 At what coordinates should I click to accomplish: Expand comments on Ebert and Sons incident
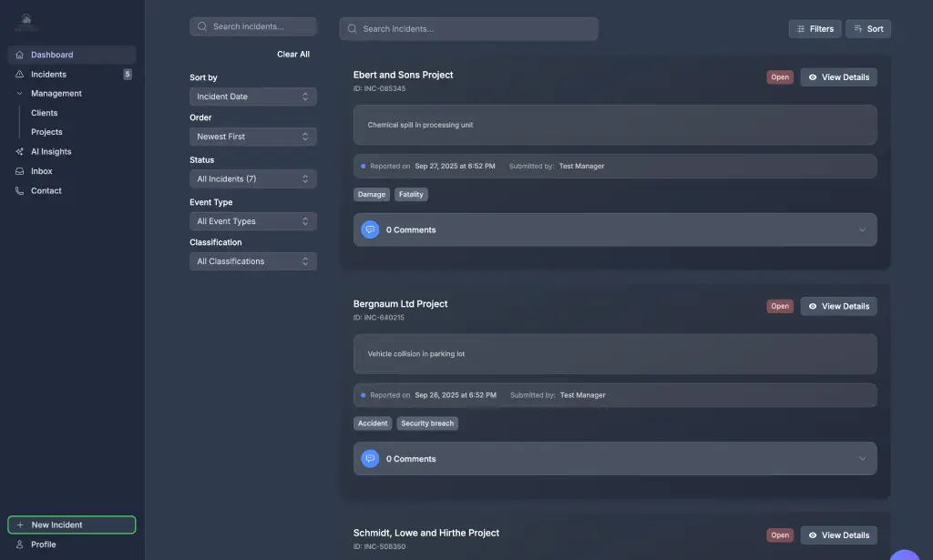tap(862, 230)
